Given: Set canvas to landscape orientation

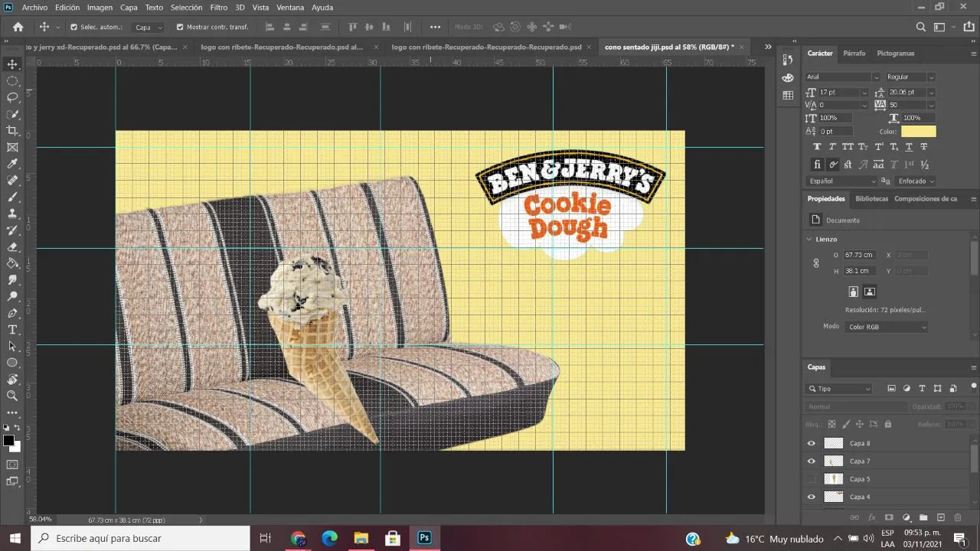Looking at the screenshot, I should (870, 292).
